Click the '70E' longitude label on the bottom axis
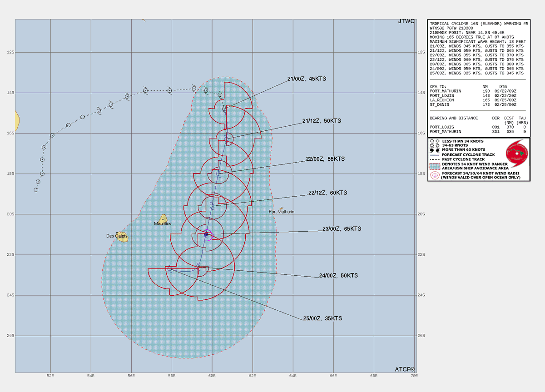This screenshot has width=545, height=392. [x=414, y=376]
